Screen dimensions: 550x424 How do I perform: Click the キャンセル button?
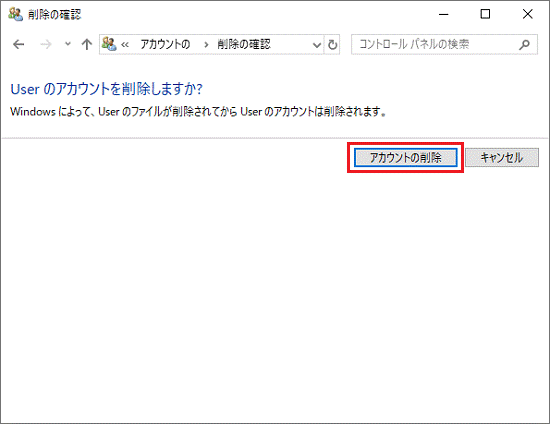[502, 157]
